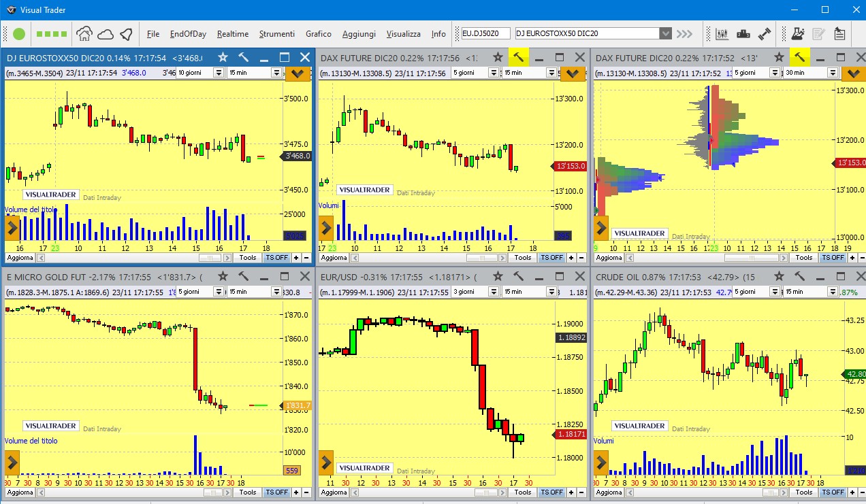Star the EUR/USD chart

[x=498, y=277]
